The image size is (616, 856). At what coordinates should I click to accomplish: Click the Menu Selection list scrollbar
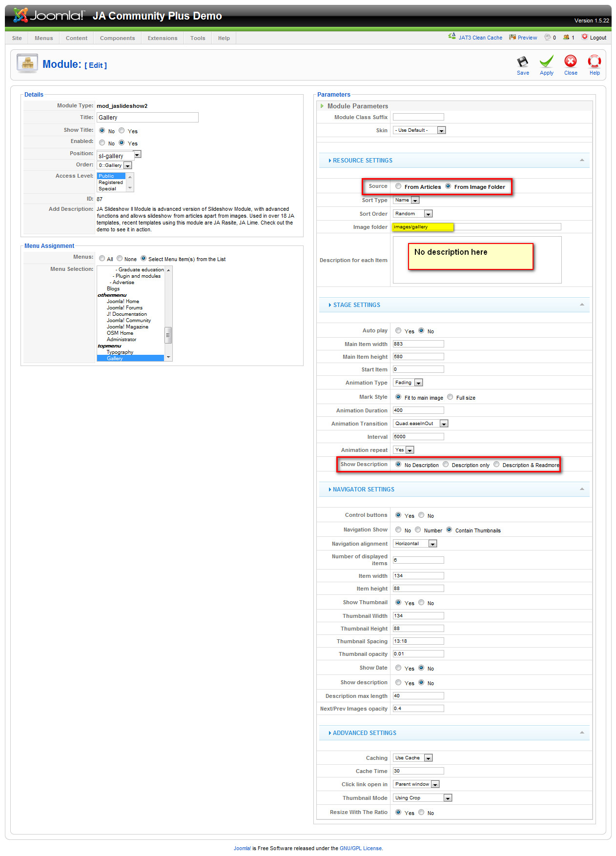point(168,335)
